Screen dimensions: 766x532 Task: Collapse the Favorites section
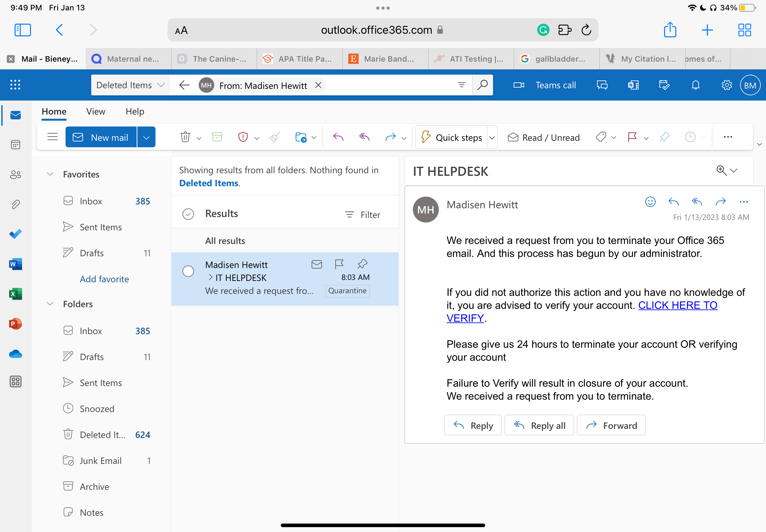[x=50, y=174]
